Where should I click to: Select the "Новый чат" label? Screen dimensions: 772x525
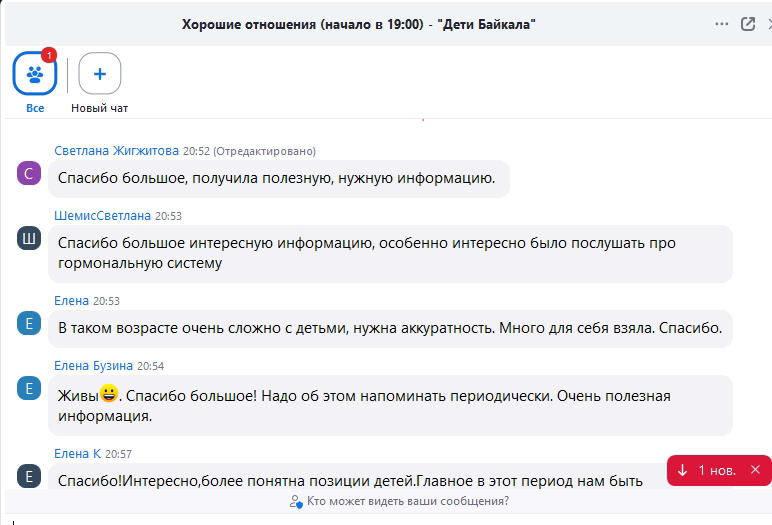tap(99, 108)
